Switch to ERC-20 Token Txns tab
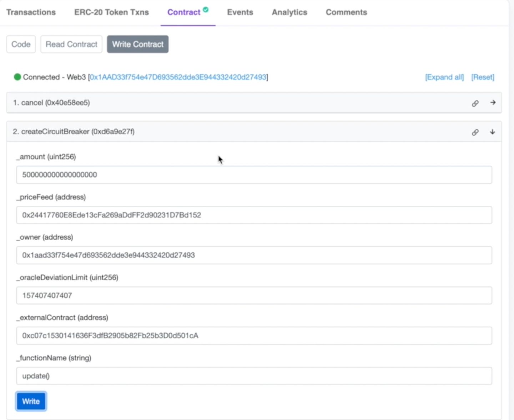514x420 pixels. 111,12
